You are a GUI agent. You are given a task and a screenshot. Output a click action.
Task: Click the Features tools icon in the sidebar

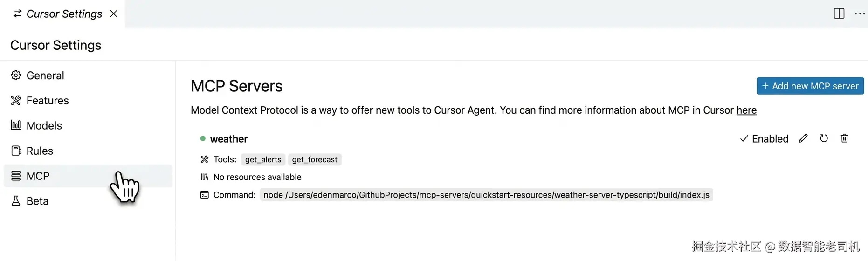(x=16, y=101)
